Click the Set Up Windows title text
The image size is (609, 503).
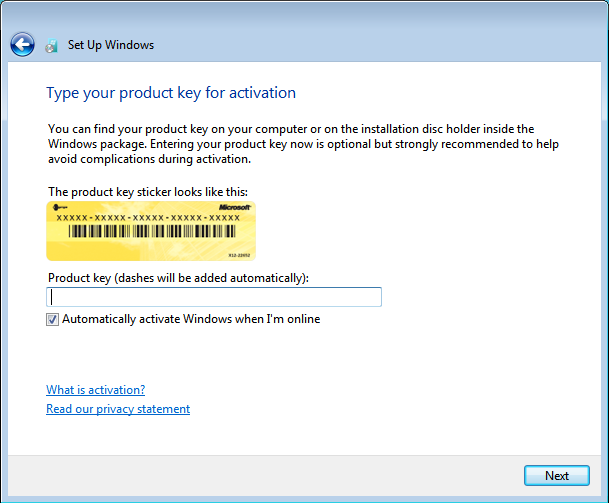point(111,45)
